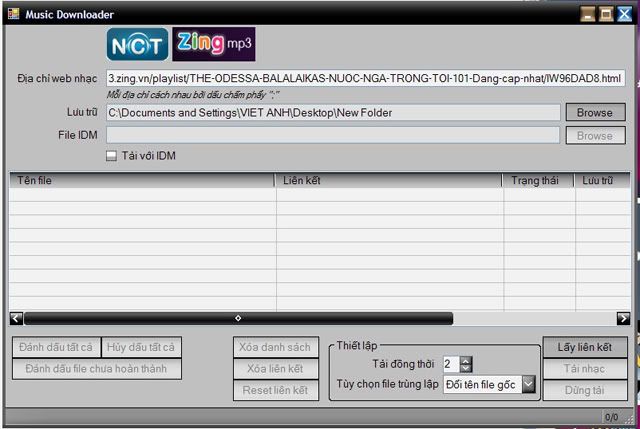Minimize the Music Downloader window
640x429 pixels.
tap(588, 14)
